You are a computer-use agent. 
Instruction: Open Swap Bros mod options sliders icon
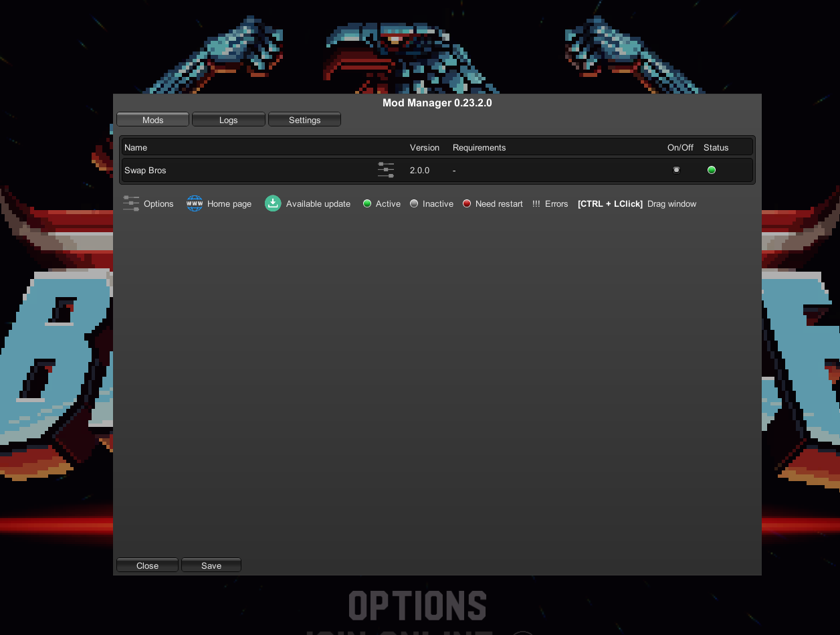click(x=386, y=170)
